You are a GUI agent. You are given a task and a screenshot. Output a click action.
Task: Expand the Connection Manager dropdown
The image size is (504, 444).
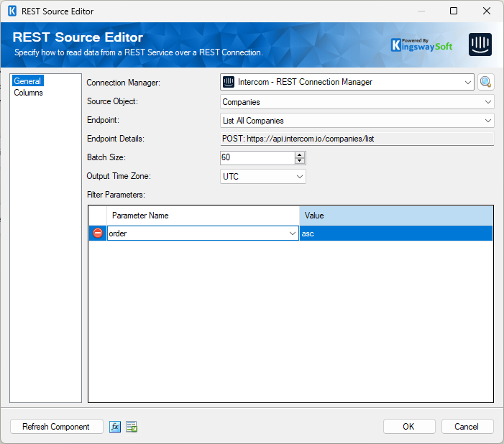click(468, 82)
